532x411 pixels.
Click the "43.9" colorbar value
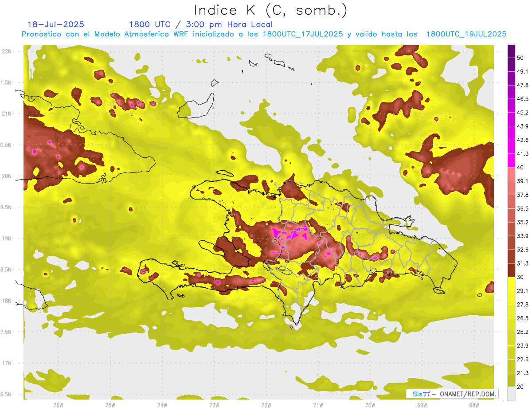(523, 126)
